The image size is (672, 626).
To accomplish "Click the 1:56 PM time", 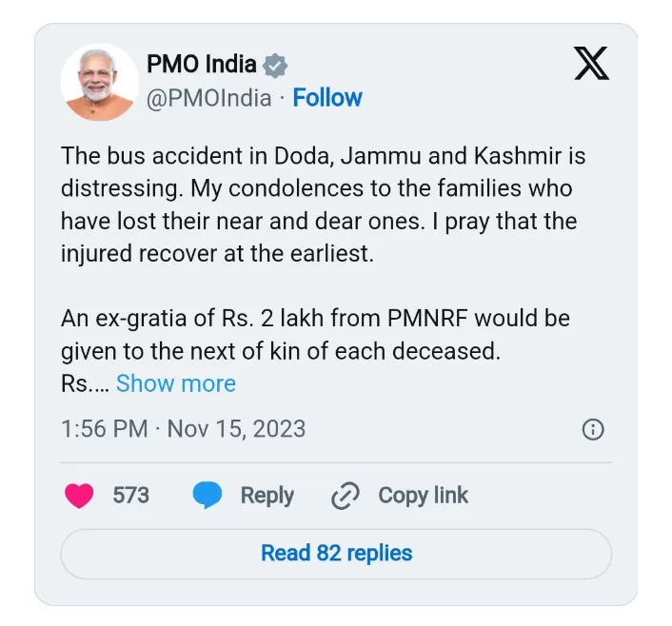I will pos(104,428).
